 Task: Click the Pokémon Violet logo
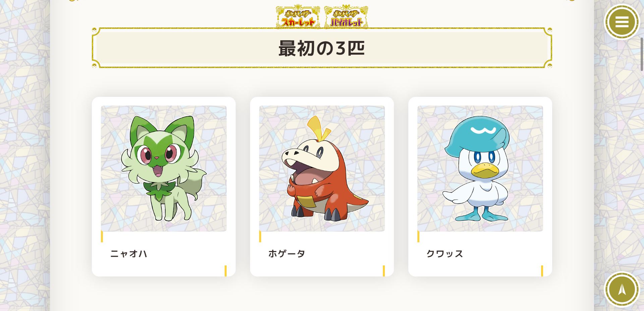tap(346, 17)
